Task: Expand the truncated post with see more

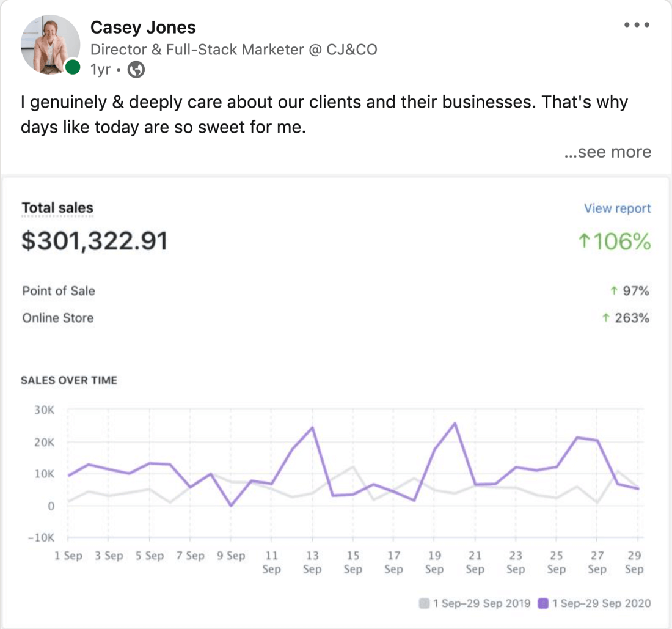Action: [607, 152]
